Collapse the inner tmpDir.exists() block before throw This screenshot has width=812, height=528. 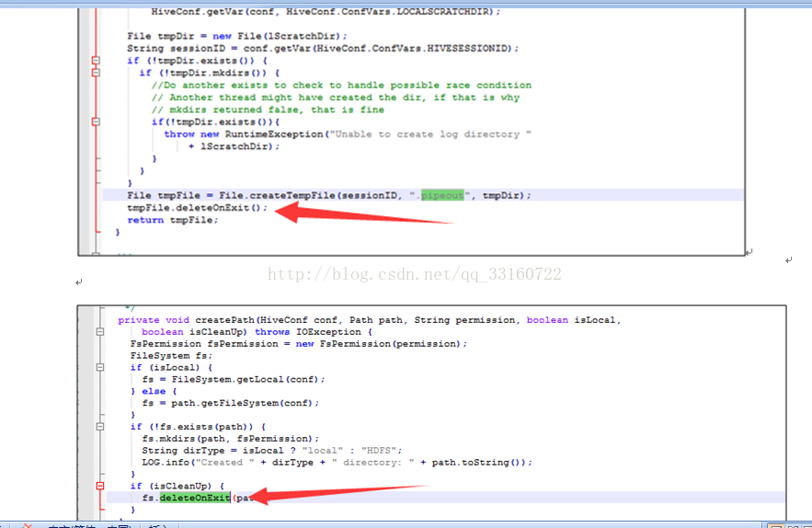coord(96,121)
